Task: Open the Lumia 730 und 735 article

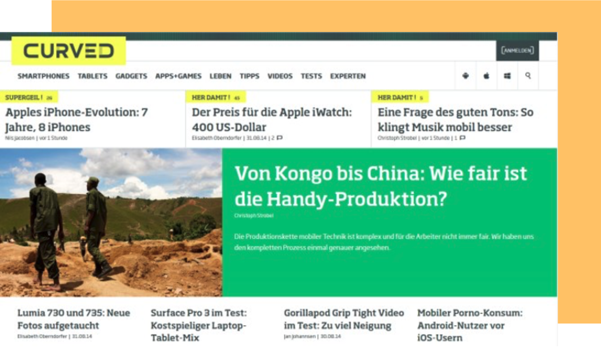Action: pyautogui.click(x=74, y=319)
